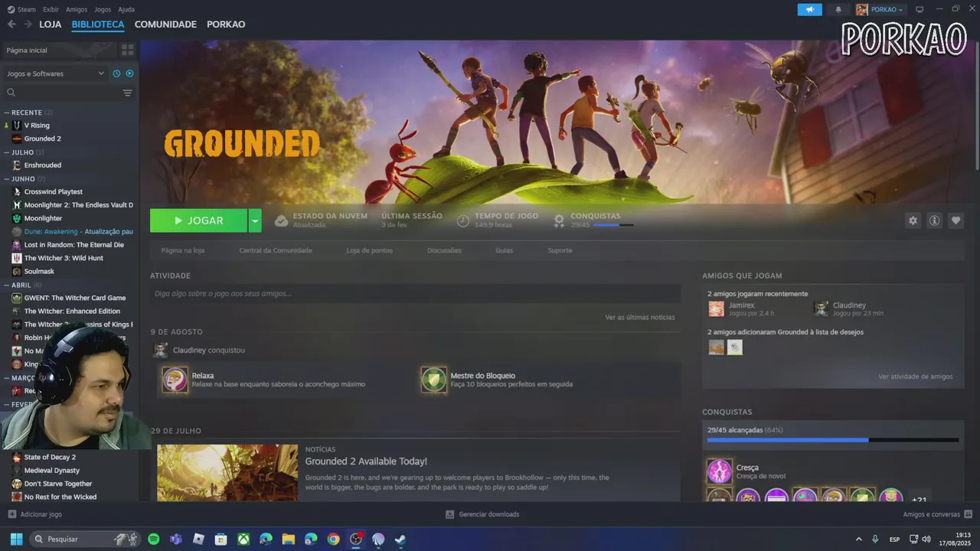Image resolution: width=980 pixels, height=551 pixels.
Task: Select Crosswind Playtest in library
Action: [x=54, y=191]
